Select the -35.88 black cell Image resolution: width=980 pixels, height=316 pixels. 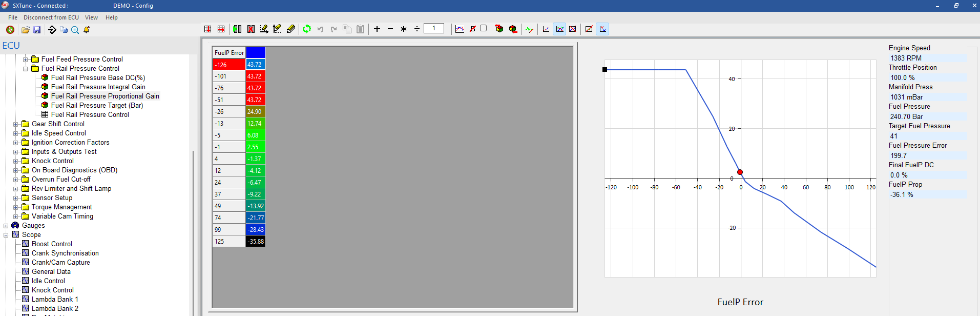(x=256, y=241)
